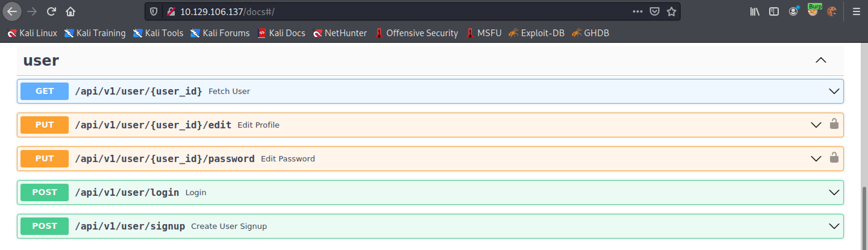868x250 pixels.
Task: Open the Kali Training bookmark
Action: (x=95, y=33)
